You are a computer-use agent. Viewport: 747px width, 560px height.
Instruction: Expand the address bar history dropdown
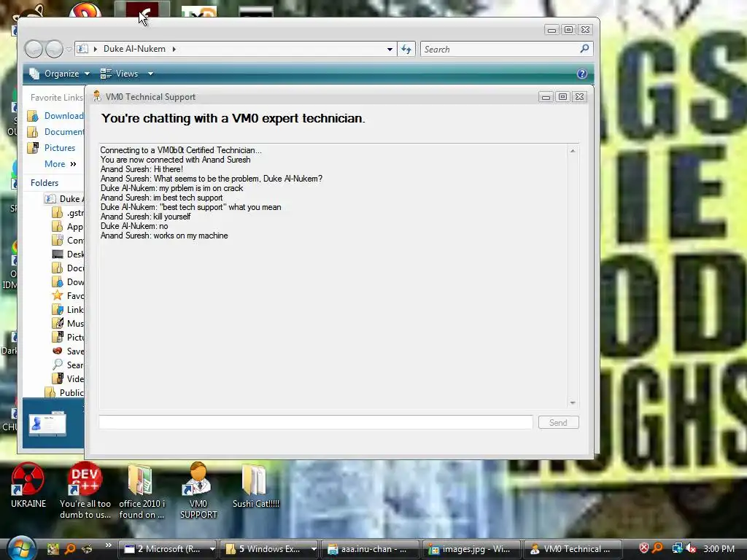coord(390,49)
